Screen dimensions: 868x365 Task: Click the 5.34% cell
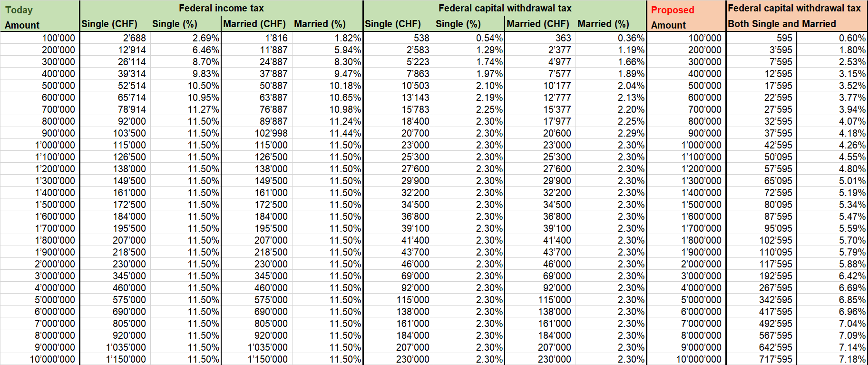tap(832, 205)
